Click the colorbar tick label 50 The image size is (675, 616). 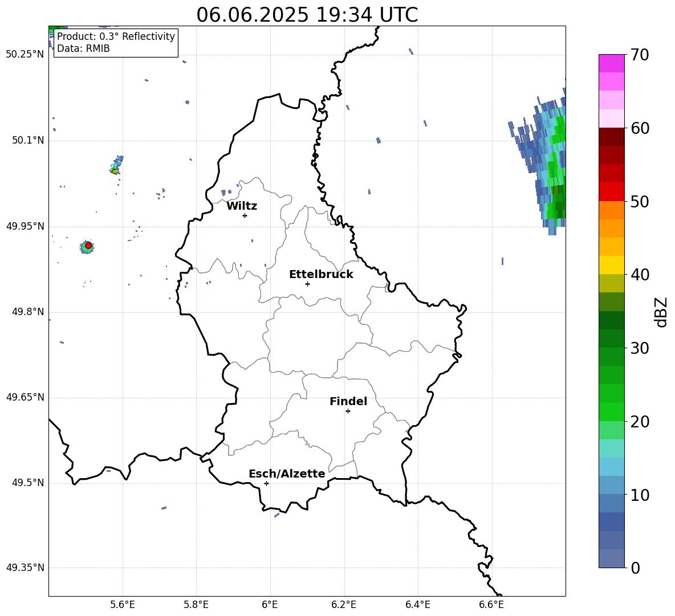[640, 201]
